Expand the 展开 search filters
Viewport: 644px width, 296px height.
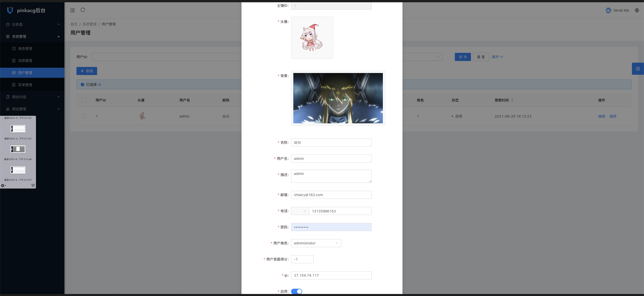[x=497, y=57]
